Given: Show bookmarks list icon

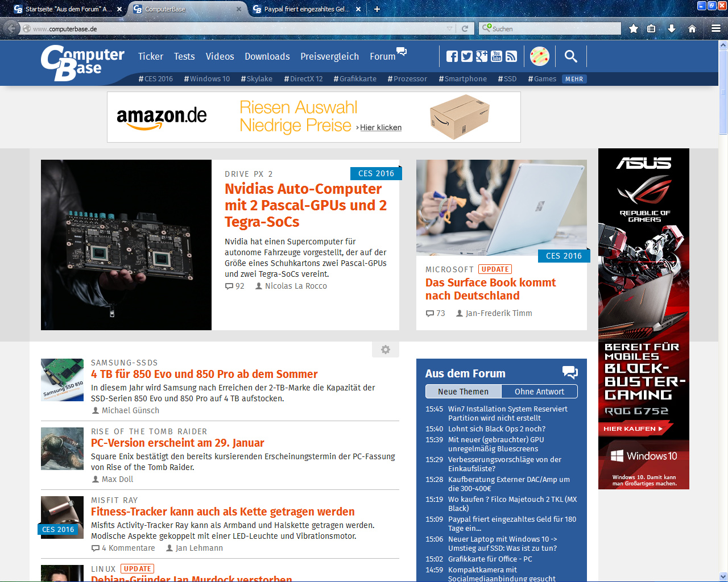Looking at the screenshot, I should click(x=652, y=28).
